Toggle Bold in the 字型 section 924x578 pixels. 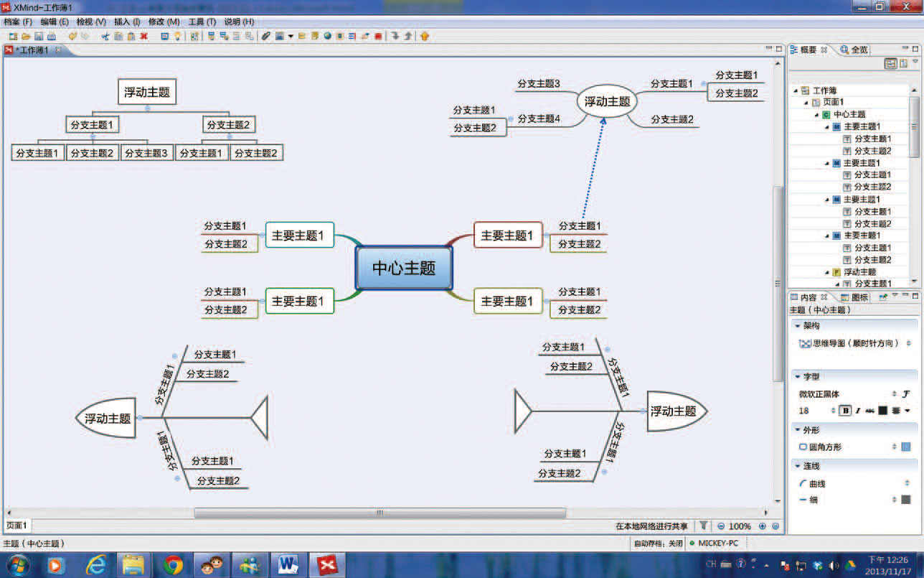click(846, 411)
